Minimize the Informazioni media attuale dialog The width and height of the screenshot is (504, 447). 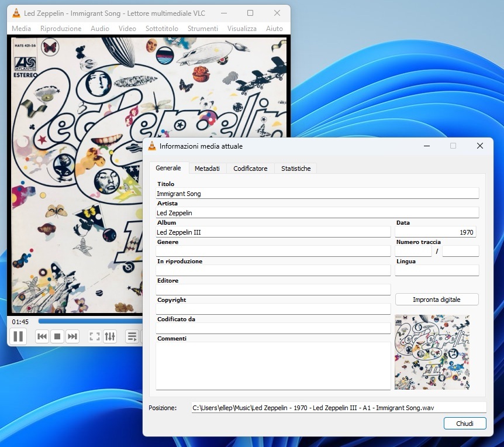pos(427,146)
